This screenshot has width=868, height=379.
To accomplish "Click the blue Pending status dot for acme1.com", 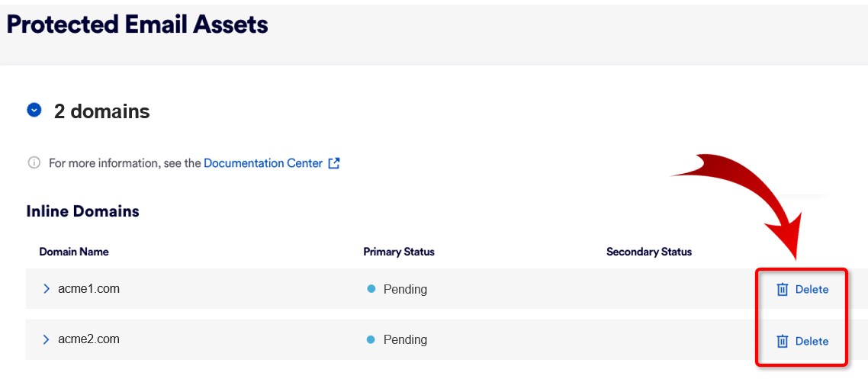I will click(371, 289).
